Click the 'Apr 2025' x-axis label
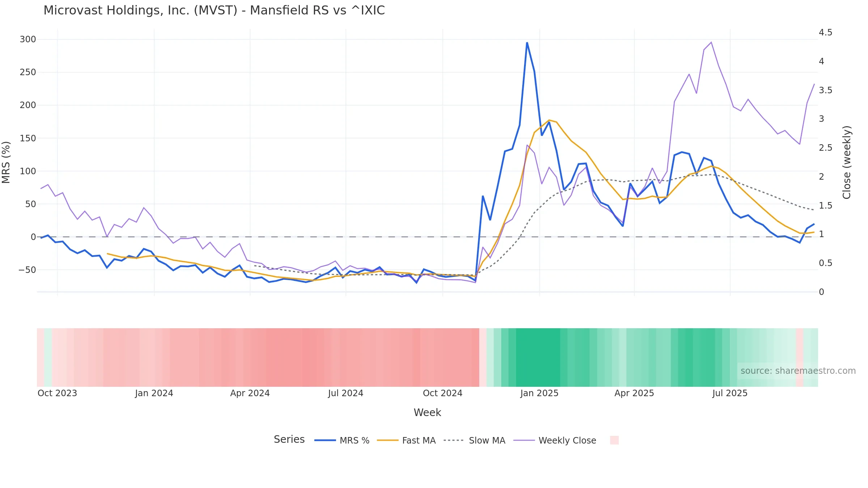 pos(634,393)
